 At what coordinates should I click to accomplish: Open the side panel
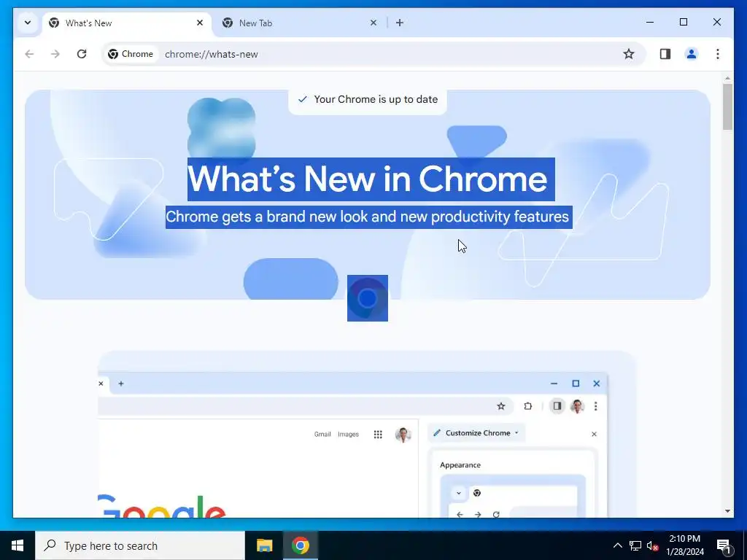[665, 54]
